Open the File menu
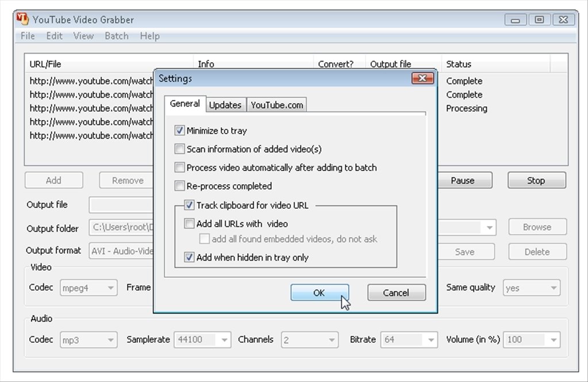This screenshot has height=382, width=588. coord(28,36)
